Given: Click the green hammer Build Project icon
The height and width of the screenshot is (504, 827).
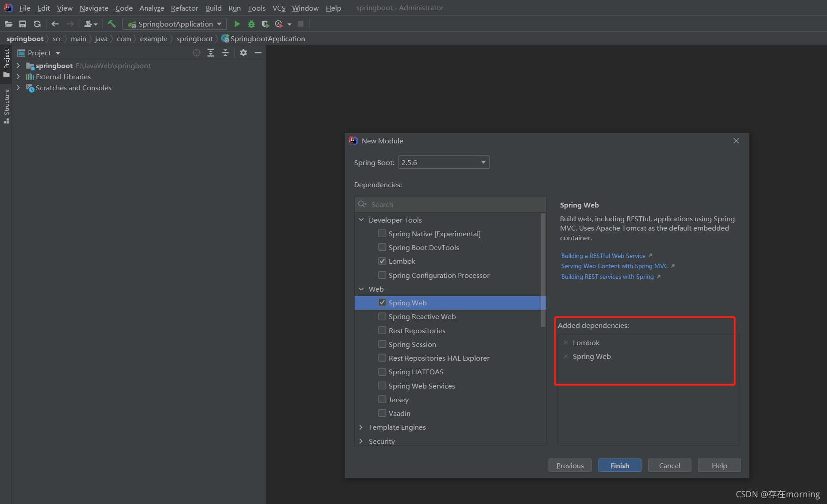Looking at the screenshot, I should click(x=112, y=24).
